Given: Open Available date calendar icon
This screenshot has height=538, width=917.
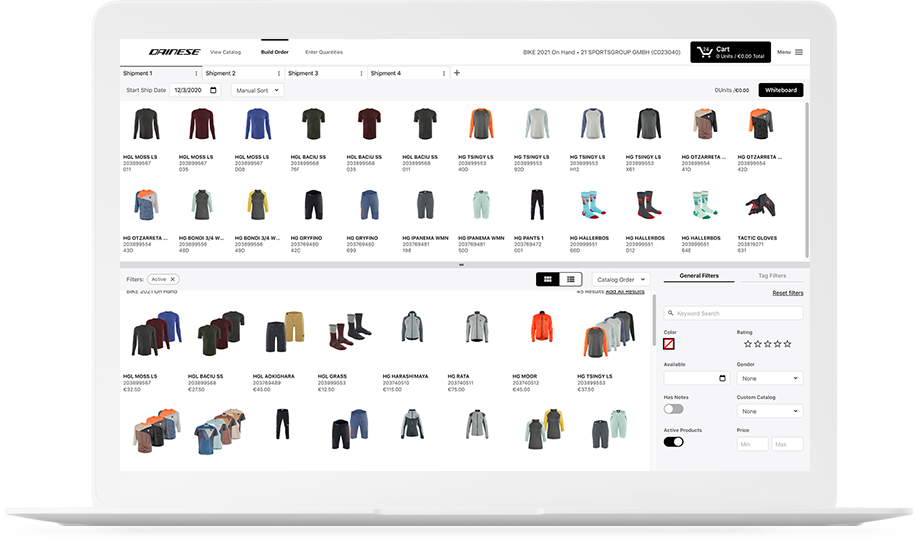Looking at the screenshot, I should click(722, 378).
